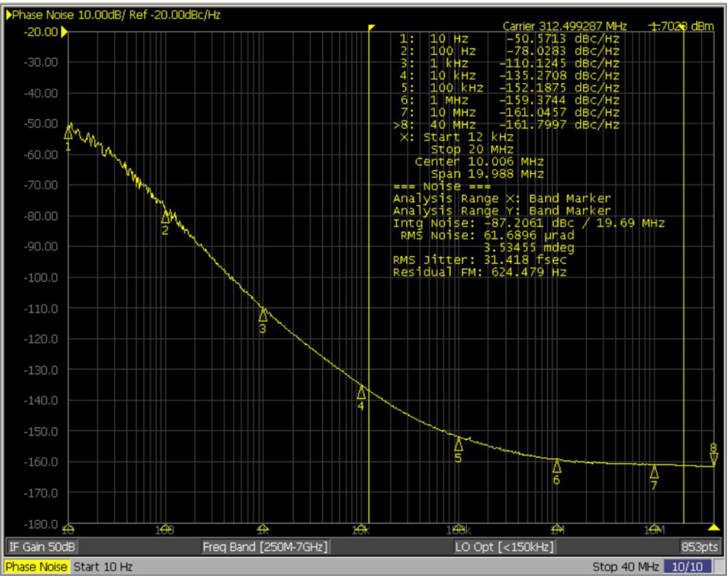
Task: Select marker 7 triangle at 10 MHz
Action: point(654,473)
